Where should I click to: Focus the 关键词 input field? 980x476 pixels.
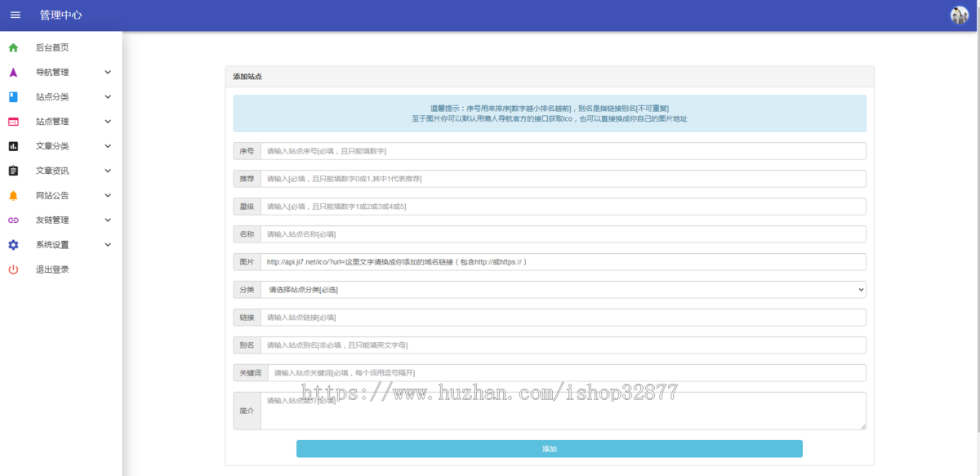[x=567, y=373]
